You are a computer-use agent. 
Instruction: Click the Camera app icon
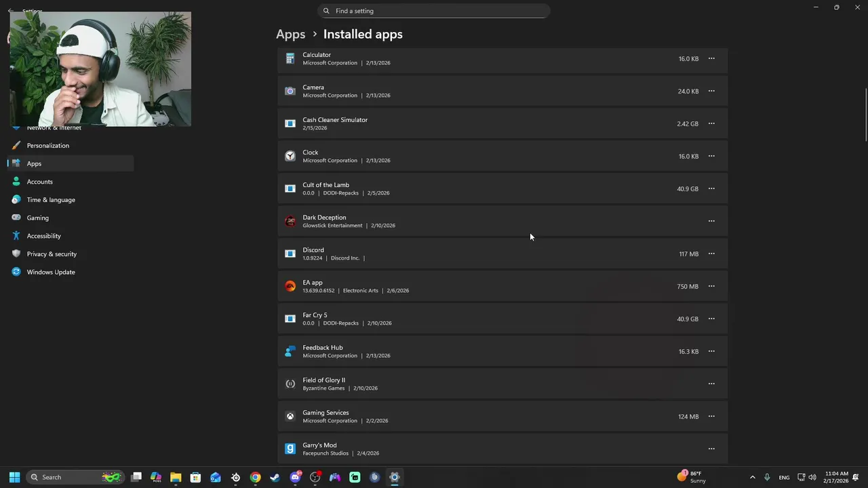(x=290, y=91)
